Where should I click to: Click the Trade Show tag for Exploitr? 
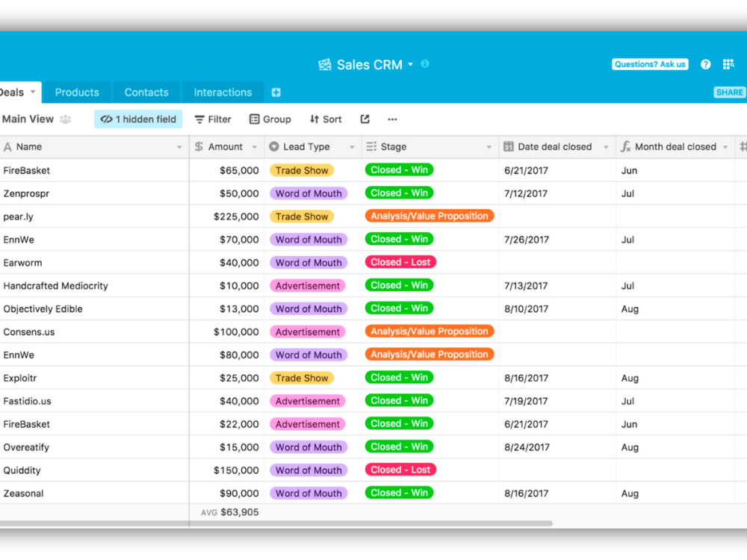coord(302,378)
